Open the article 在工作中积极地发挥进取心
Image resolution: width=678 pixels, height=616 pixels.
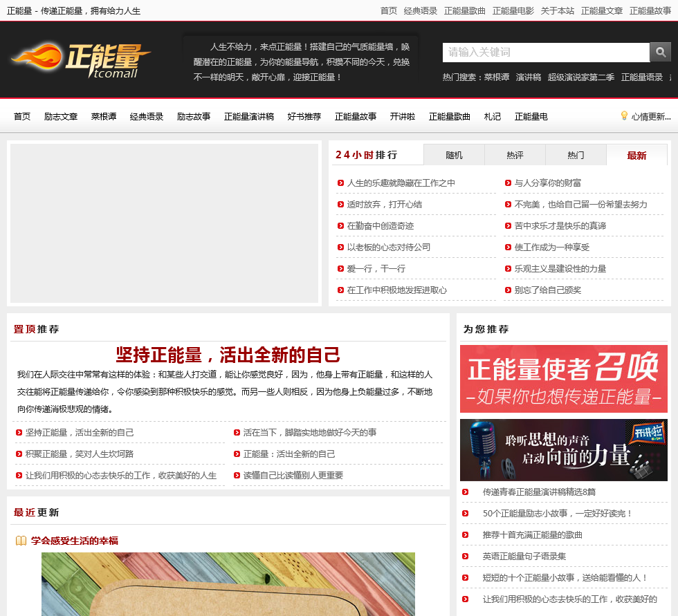[x=397, y=290]
